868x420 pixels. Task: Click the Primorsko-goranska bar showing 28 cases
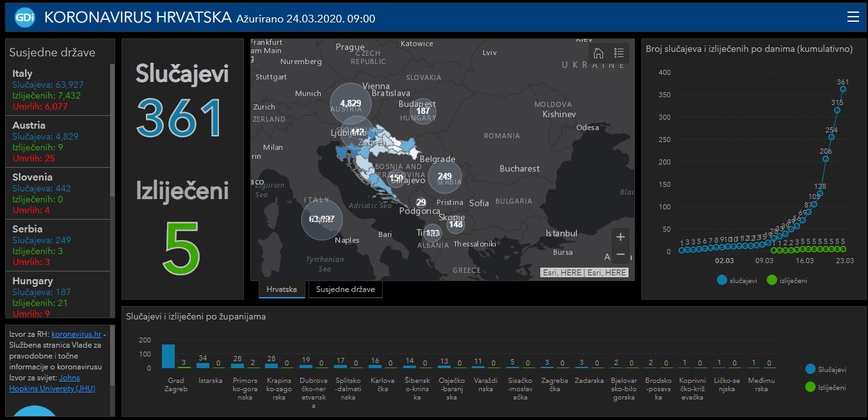tap(237, 366)
